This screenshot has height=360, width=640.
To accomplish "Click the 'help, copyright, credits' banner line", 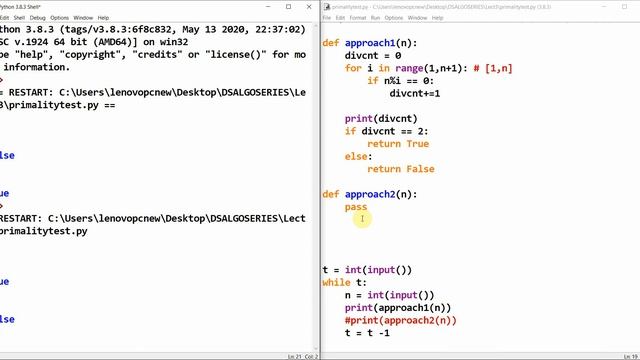I will 153,55.
